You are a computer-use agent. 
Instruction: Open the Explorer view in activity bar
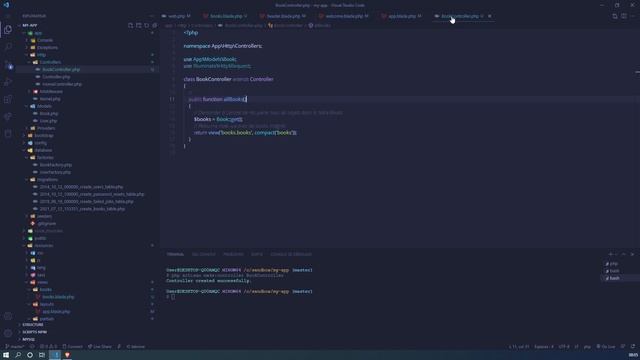[x=8, y=29]
